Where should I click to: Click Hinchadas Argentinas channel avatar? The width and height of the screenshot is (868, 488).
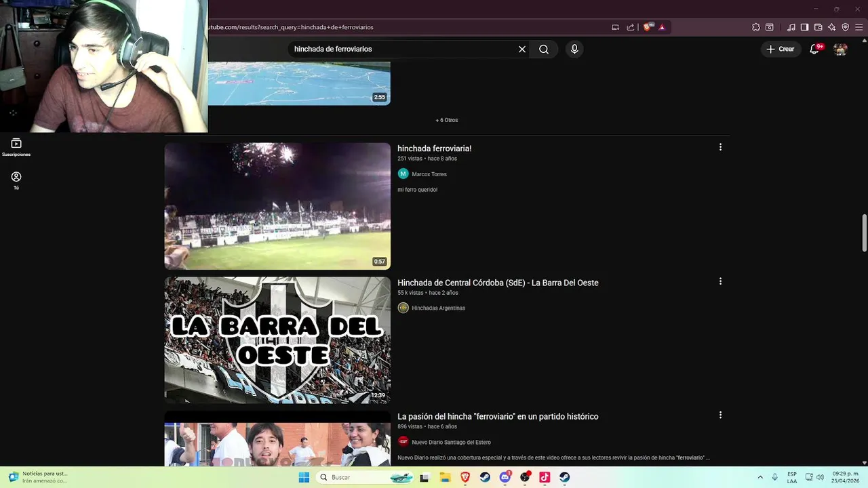403,308
